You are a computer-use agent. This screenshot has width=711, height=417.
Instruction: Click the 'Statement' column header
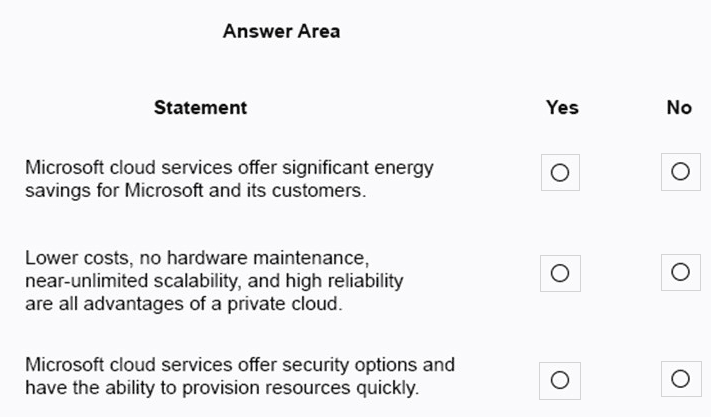(x=200, y=107)
